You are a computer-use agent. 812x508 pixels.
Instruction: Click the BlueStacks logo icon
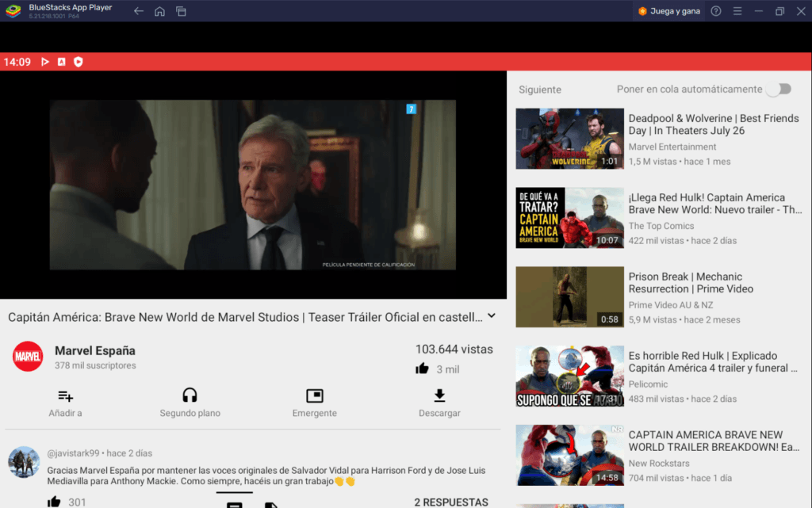13,11
